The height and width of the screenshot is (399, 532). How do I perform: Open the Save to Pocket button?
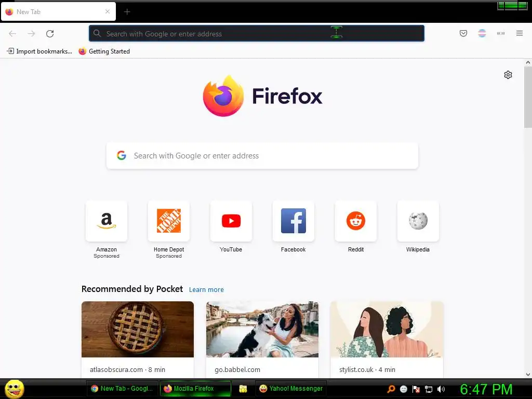463,33
